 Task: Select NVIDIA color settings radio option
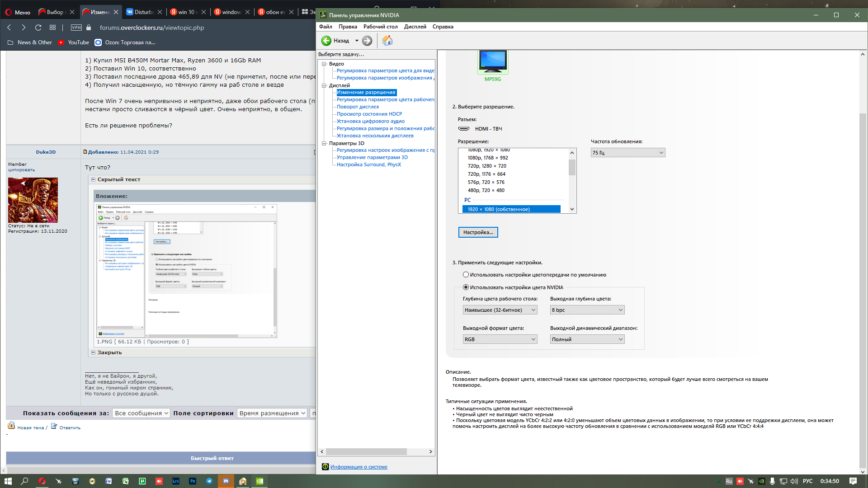[x=466, y=287]
